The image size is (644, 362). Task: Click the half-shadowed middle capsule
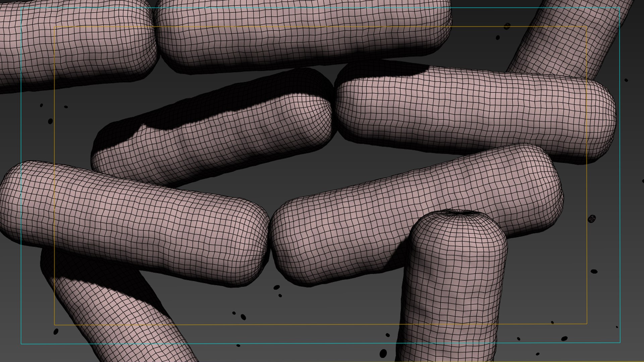(218, 141)
